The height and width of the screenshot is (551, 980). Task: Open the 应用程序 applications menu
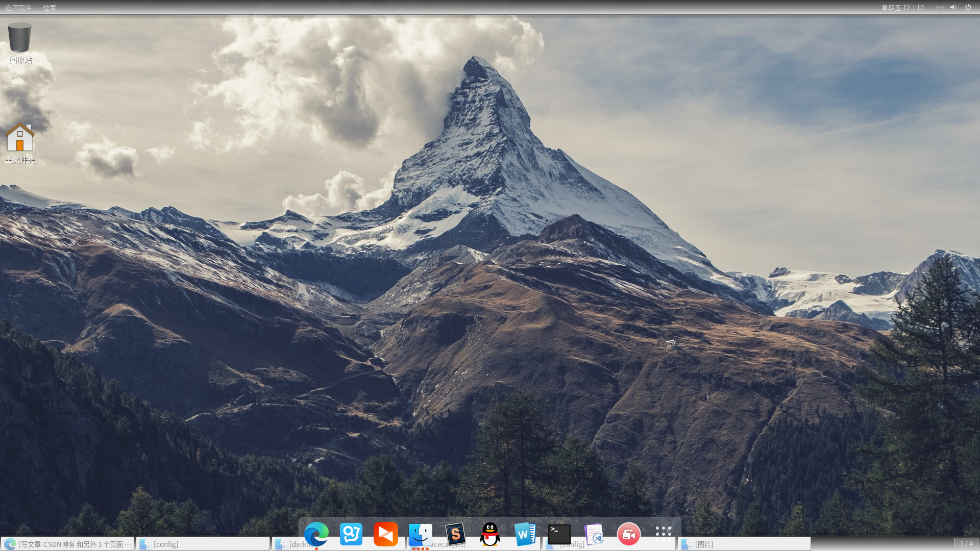[x=18, y=8]
